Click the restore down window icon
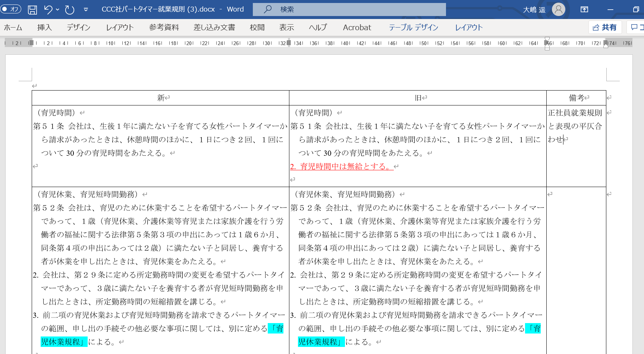This screenshot has height=354, width=644. pyautogui.click(x=636, y=10)
